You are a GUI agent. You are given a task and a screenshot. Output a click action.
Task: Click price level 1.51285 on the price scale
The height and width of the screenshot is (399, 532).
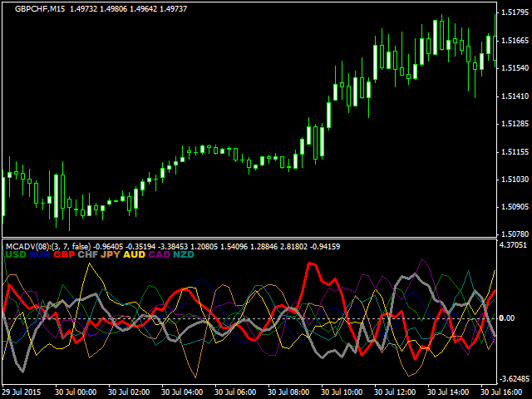[515, 124]
